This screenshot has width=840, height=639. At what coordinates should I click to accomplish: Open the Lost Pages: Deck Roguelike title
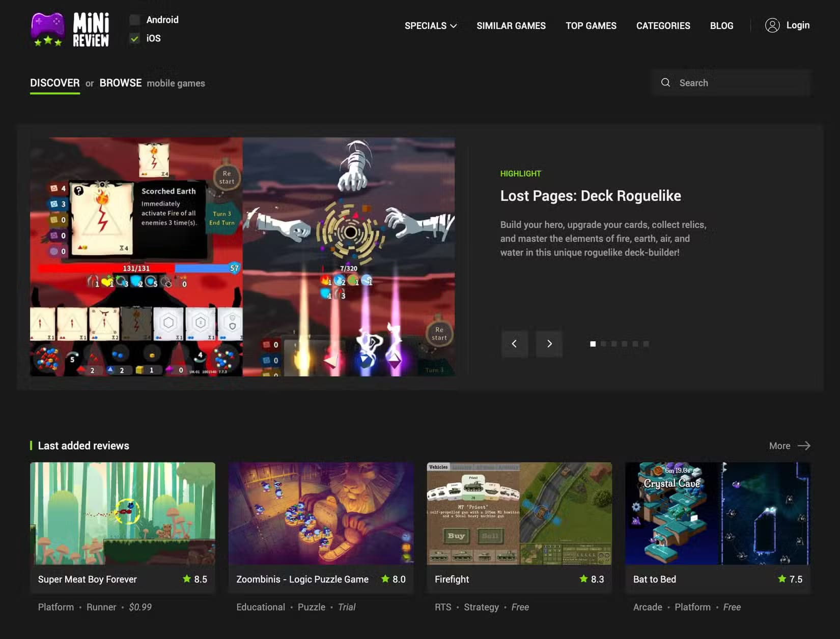coord(591,196)
